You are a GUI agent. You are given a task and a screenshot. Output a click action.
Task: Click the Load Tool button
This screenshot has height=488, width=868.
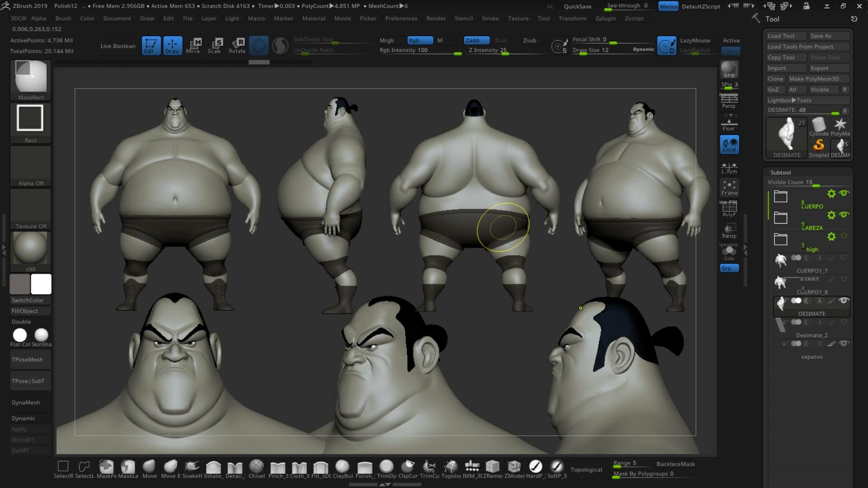[786, 36]
